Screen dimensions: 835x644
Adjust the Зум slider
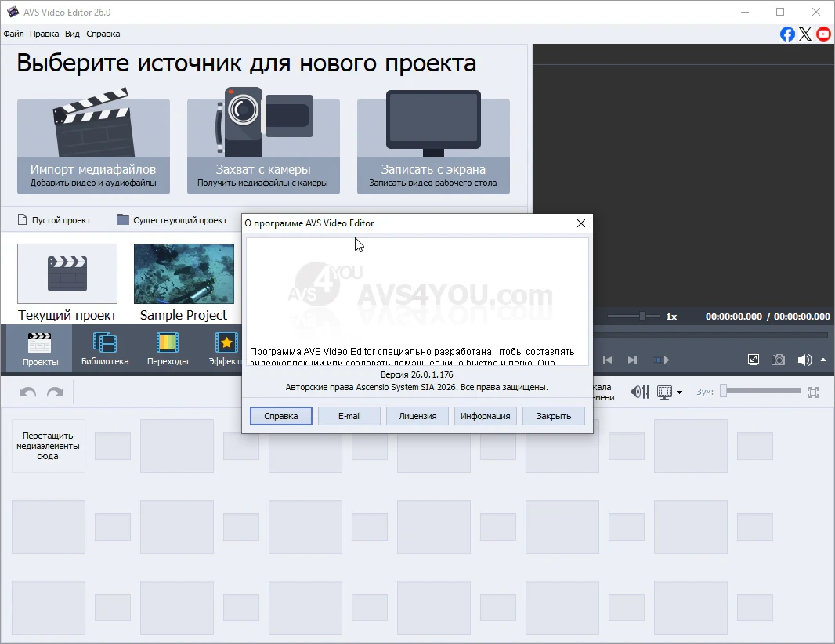pyautogui.click(x=761, y=391)
